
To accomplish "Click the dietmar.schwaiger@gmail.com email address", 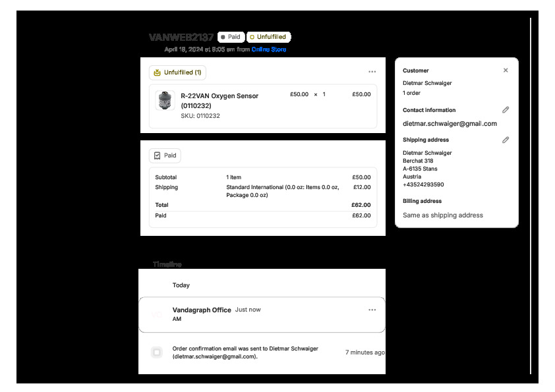I will point(450,123).
